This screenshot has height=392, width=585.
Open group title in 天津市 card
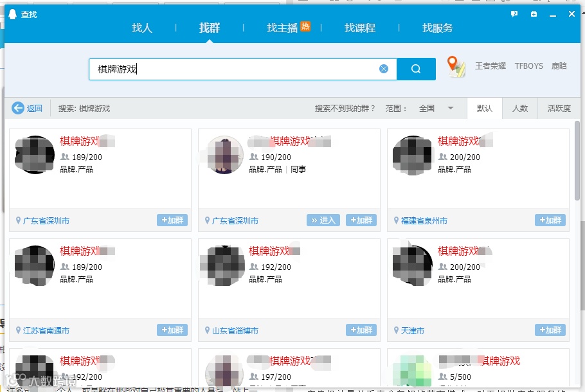[x=465, y=251]
